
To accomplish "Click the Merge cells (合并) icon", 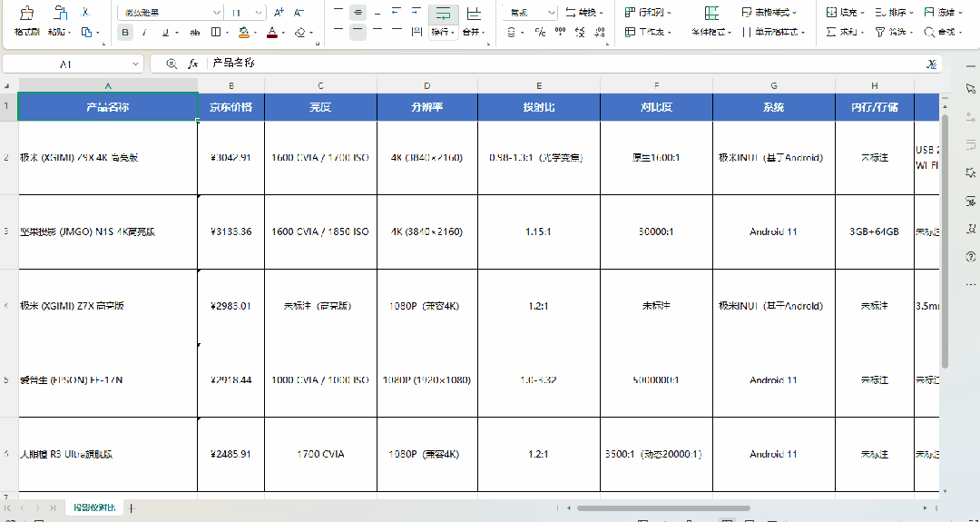I will click(475, 14).
